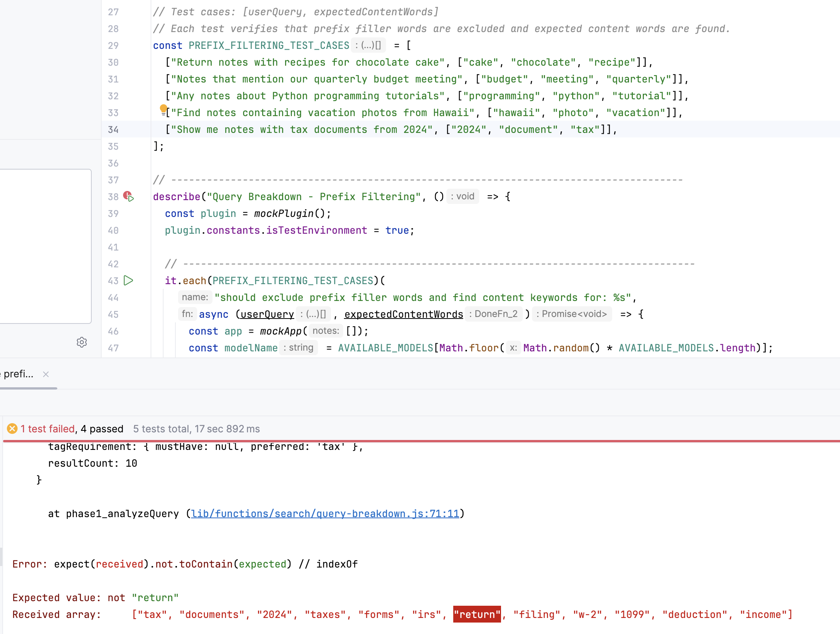Click the highlighted red "return" value

tap(477, 614)
